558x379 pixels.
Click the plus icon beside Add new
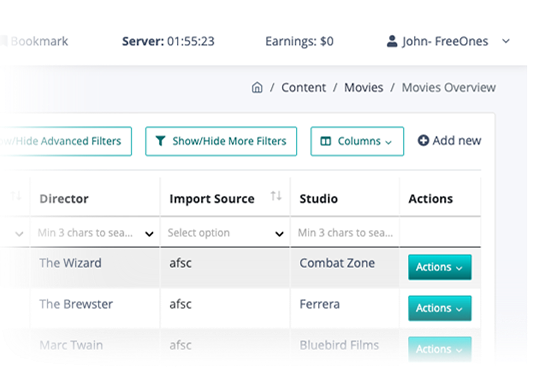[x=423, y=140]
